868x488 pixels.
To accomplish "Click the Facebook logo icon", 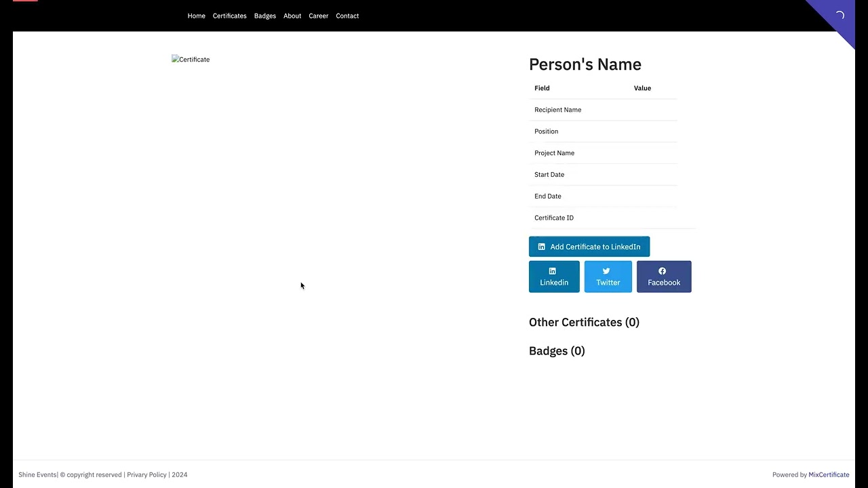I will (x=662, y=271).
